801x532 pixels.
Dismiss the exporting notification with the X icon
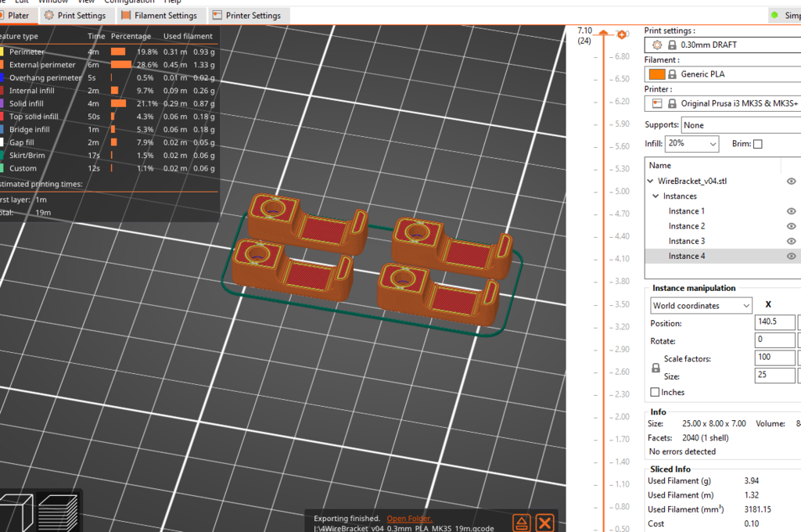(x=545, y=523)
